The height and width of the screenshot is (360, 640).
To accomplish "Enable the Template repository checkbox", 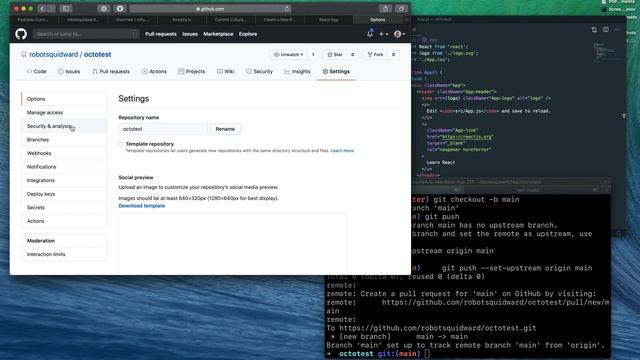I will [121, 144].
